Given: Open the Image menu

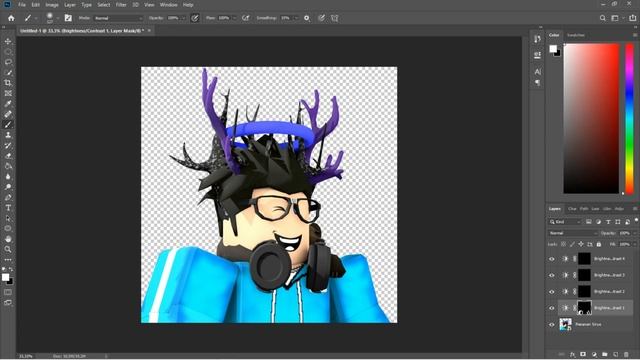Looking at the screenshot, I should click(x=52, y=5).
